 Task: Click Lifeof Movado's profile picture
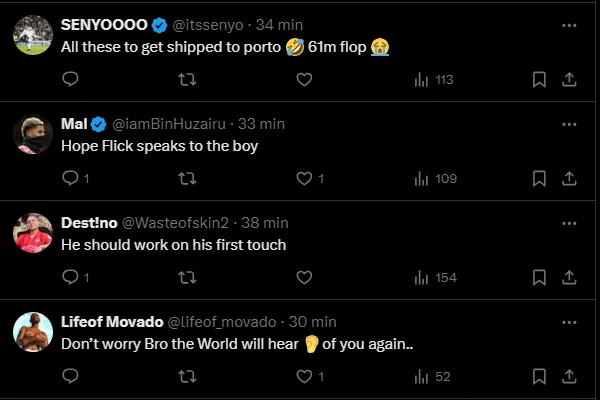(33, 332)
